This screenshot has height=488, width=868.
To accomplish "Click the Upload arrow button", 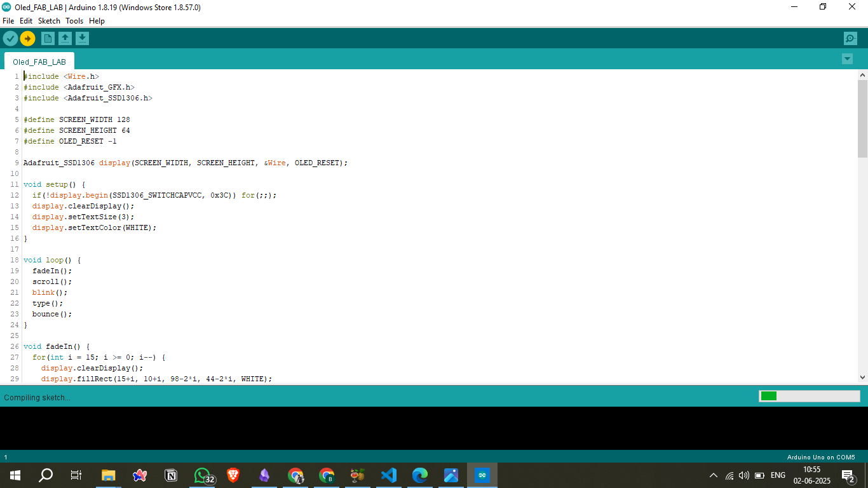I will tap(27, 39).
